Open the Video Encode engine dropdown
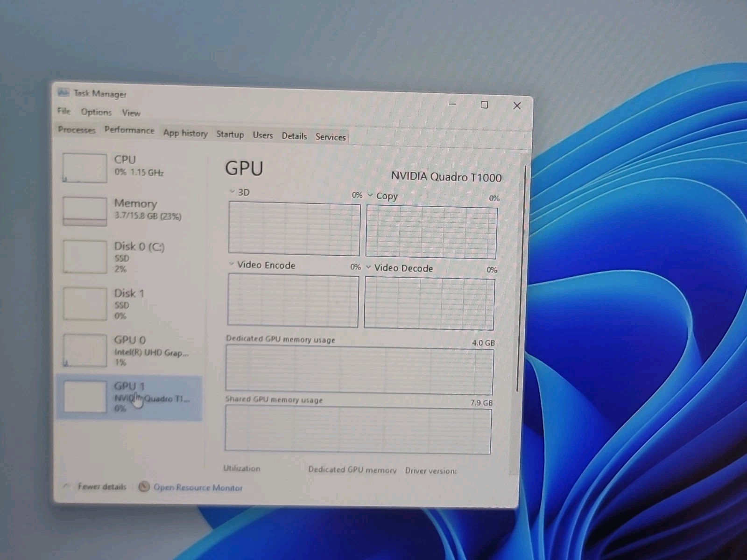 click(x=231, y=264)
